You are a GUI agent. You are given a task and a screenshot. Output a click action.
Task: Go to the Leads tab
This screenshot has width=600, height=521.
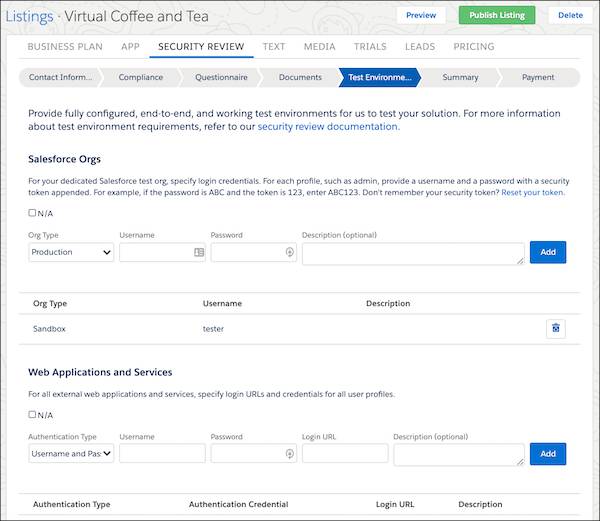420,47
